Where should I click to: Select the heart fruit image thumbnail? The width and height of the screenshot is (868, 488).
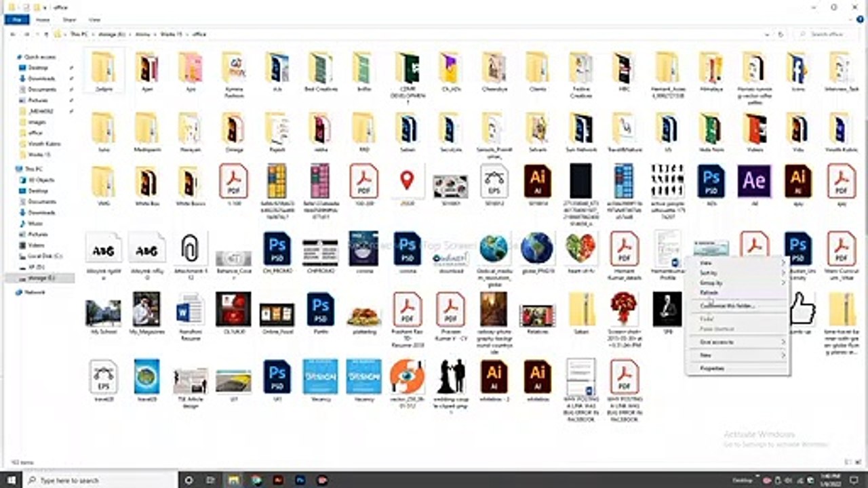(580, 252)
